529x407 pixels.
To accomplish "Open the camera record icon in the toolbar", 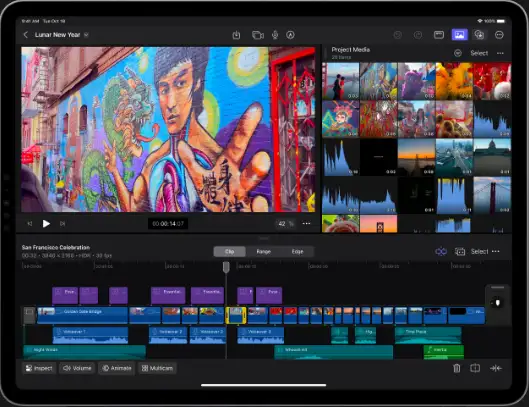I will pos(258,35).
